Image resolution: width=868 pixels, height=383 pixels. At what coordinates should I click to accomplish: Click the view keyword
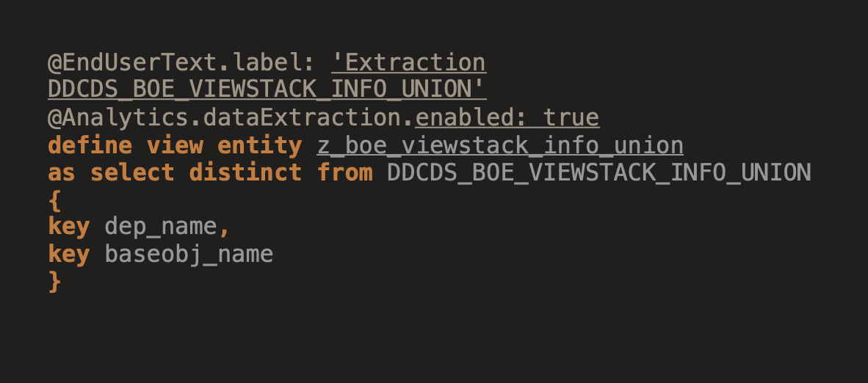pos(175,145)
